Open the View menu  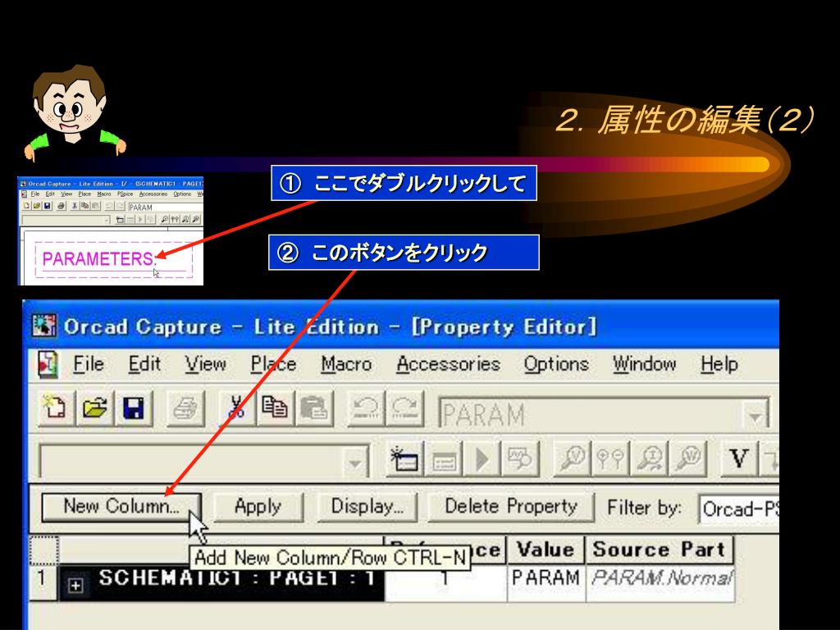pyautogui.click(x=206, y=364)
